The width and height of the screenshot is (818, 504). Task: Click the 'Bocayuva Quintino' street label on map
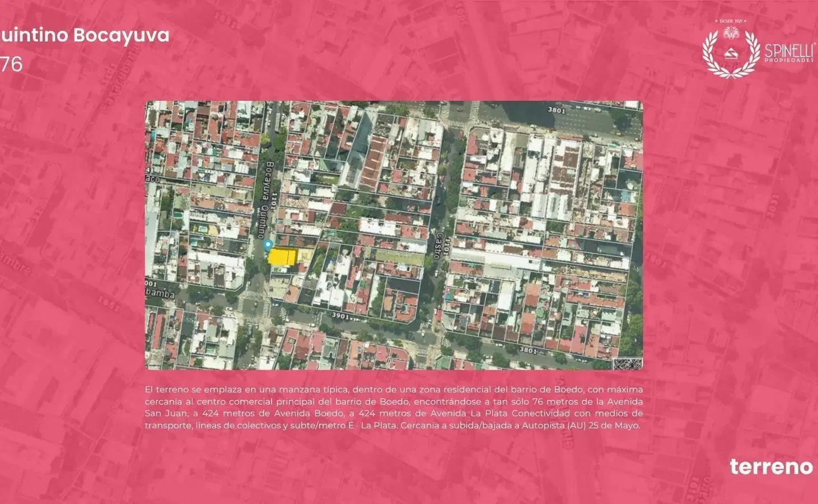[266, 200]
